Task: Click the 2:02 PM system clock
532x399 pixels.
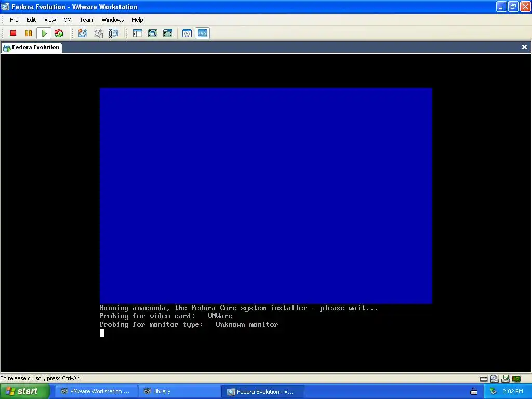Action: click(x=513, y=392)
